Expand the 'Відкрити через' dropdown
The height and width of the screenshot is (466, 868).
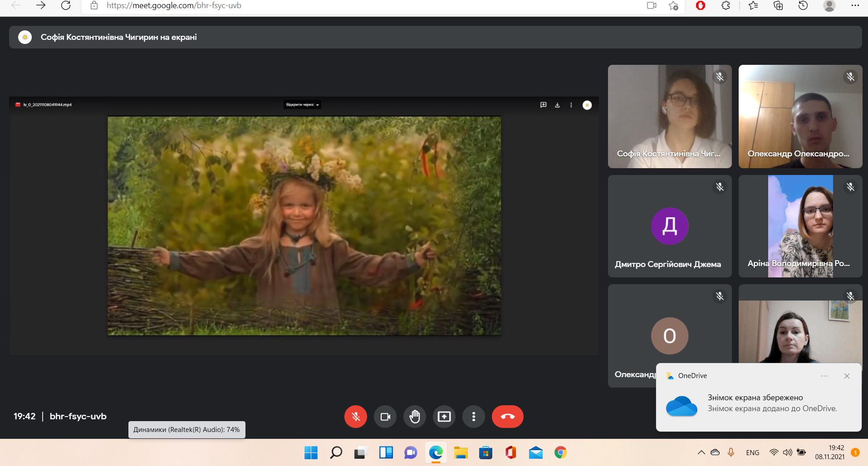(x=302, y=105)
